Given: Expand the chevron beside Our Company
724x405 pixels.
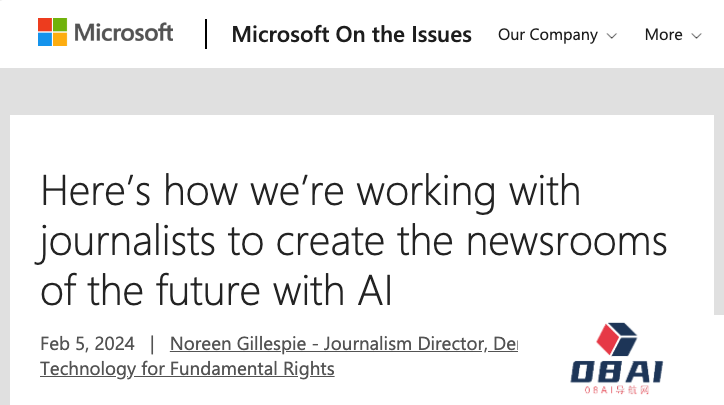Looking at the screenshot, I should 611,35.
